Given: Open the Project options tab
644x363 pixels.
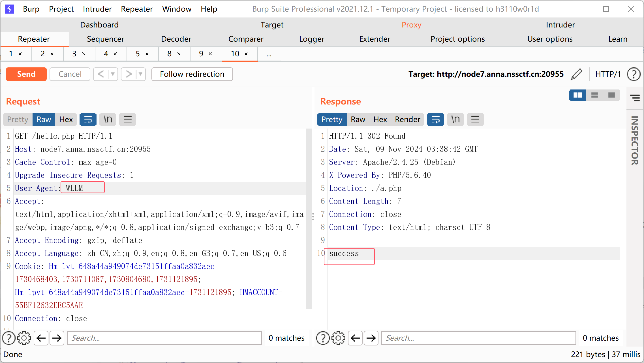Looking at the screenshot, I should tap(458, 39).
